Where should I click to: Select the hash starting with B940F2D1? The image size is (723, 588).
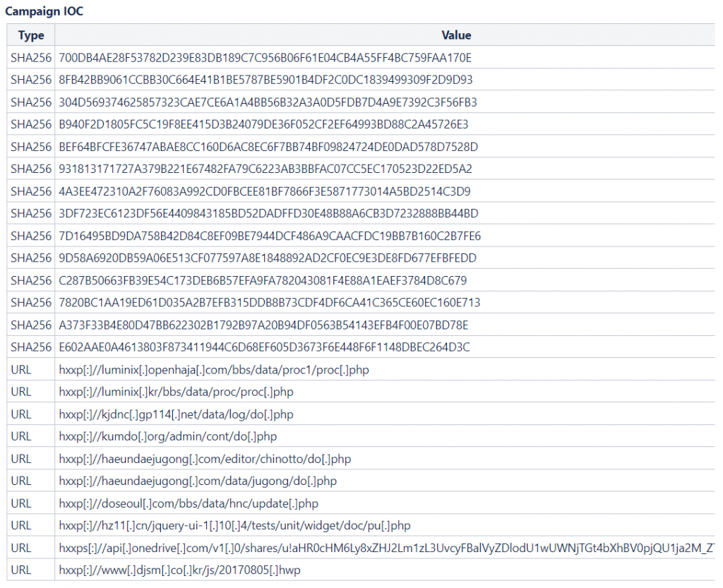click(x=264, y=124)
